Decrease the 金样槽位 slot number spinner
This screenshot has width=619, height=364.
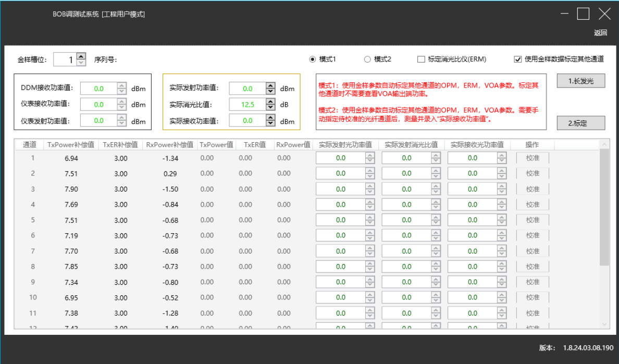[81, 62]
